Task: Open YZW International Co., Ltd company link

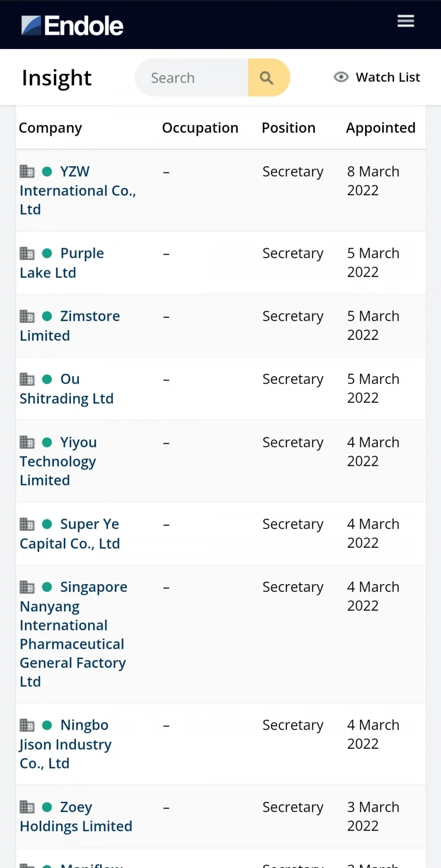Action: [78, 190]
